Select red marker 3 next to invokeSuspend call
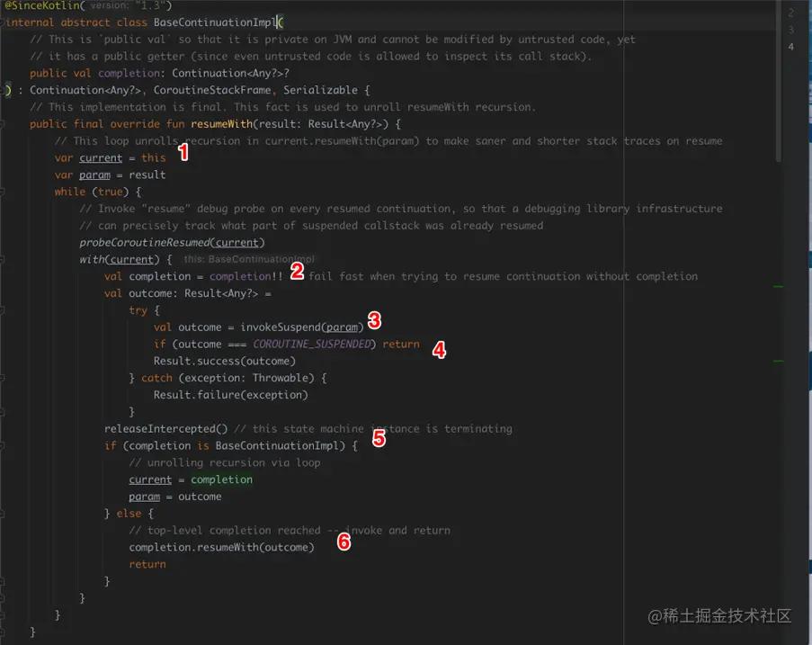Image resolution: width=812 pixels, height=645 pixels. coord(375,320)
